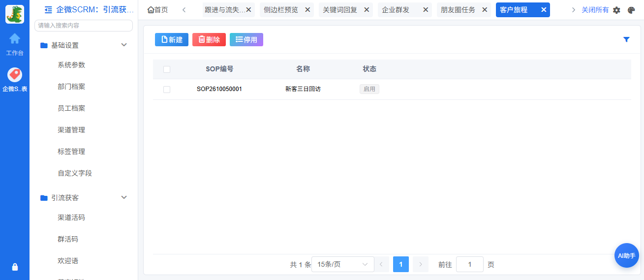Close the 朋友圈任务 tab
This screenshot has height=280, width=644.
485,10
